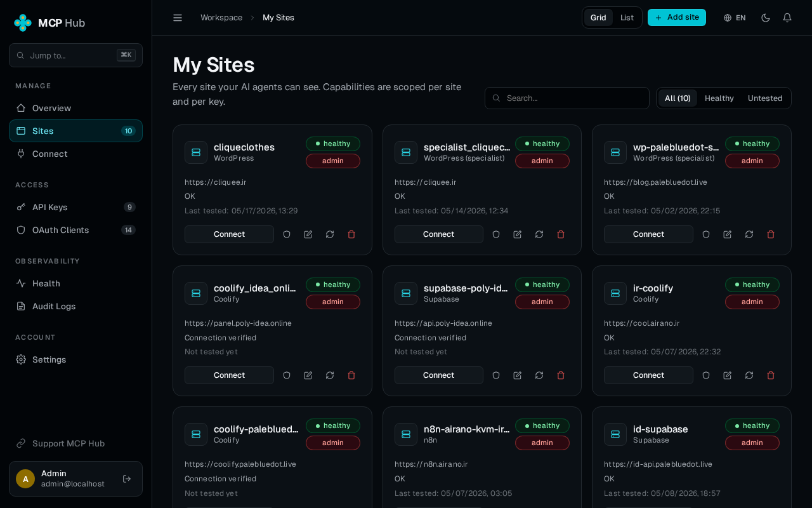The image size is (812, 508).
Task: Click the cliqueclothes site type icon
Action: pos(196,152)
